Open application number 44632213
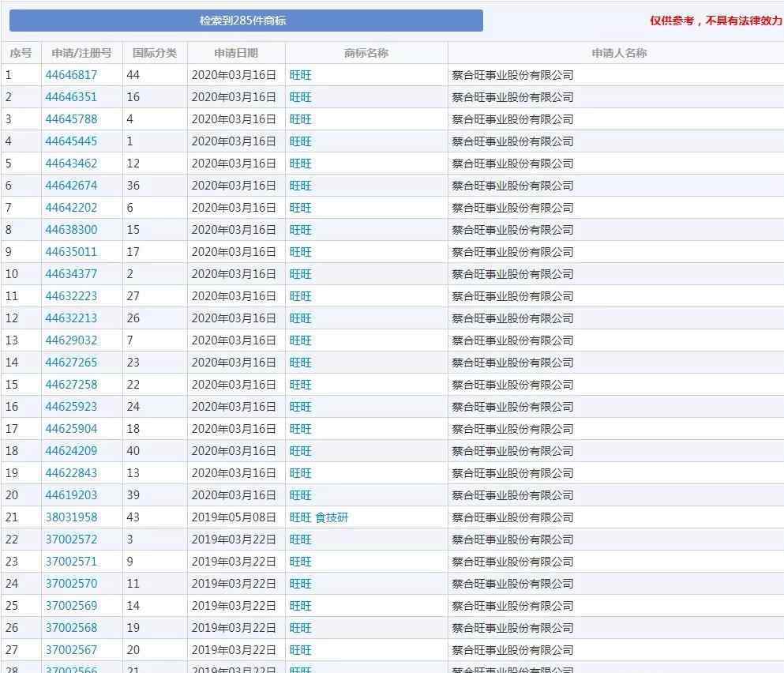This screenshot has width=784, height=673. 71,318
